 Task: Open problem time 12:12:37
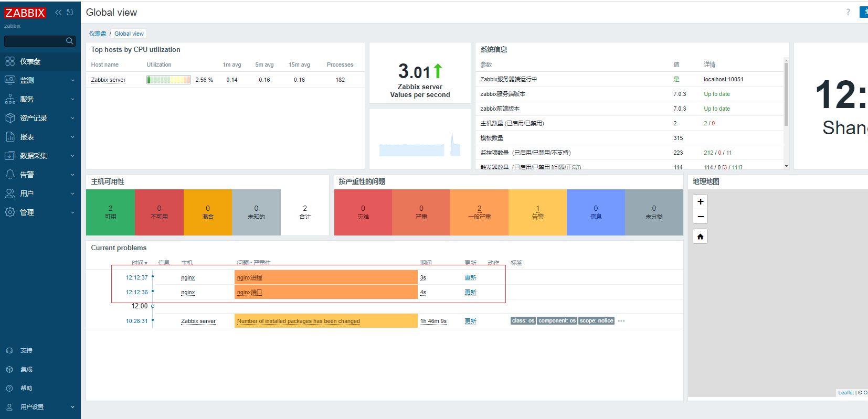136,277
